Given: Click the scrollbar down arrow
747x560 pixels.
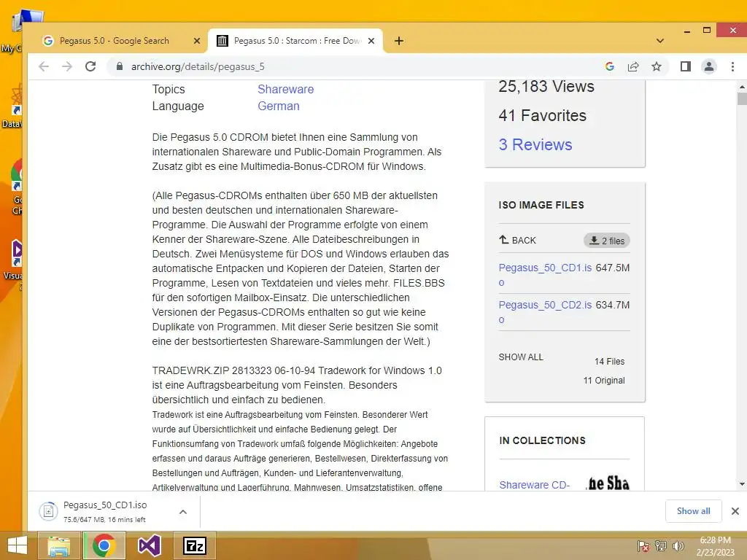Looking at the screenshot, I should coord(742,484).
